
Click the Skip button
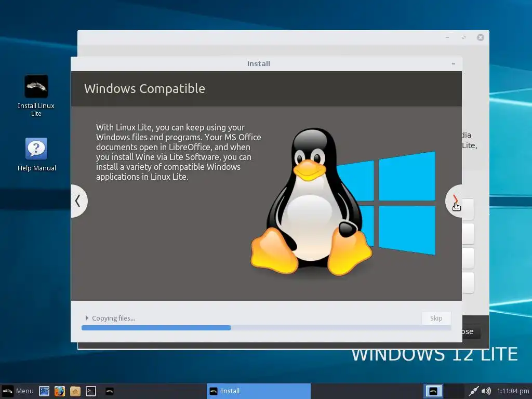tap(436, 318)
